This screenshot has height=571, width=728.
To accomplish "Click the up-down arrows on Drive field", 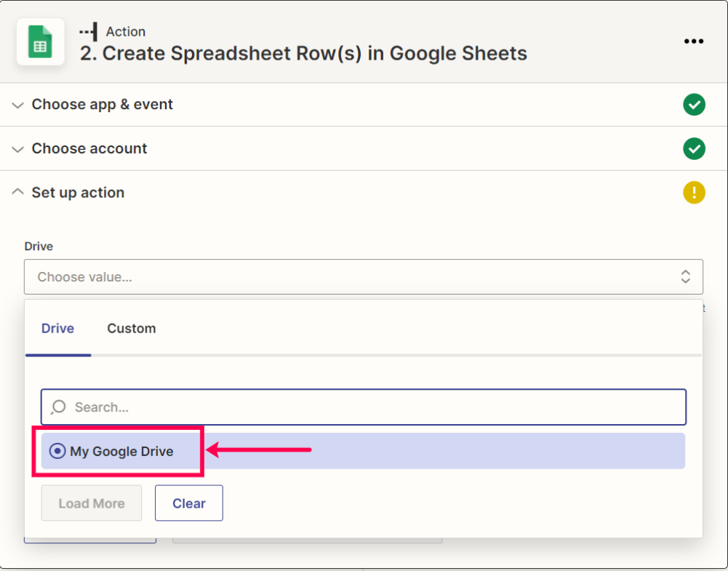I will click(x=685, y=276).
